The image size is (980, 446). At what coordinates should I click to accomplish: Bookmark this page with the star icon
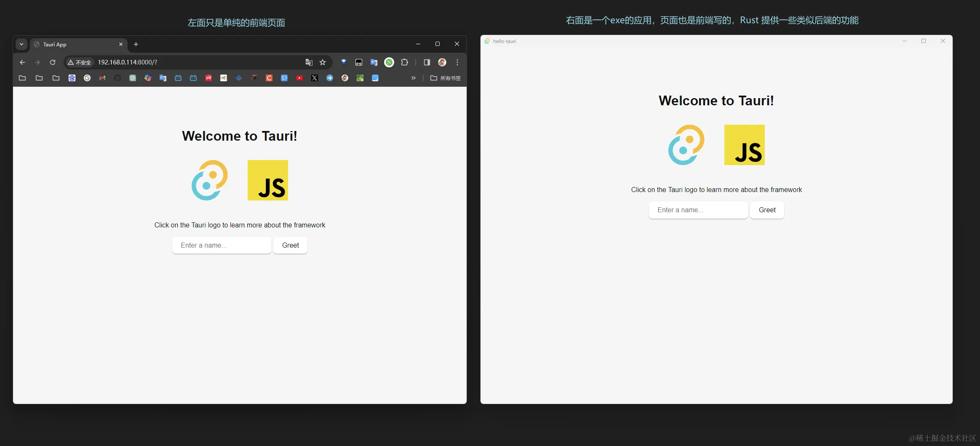pos(323,62)
